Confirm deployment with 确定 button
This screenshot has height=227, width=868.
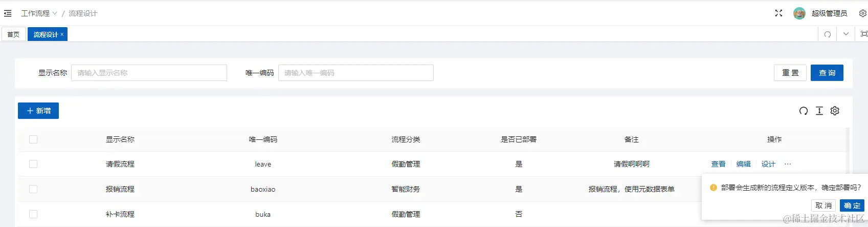click(x=852, y=205)
